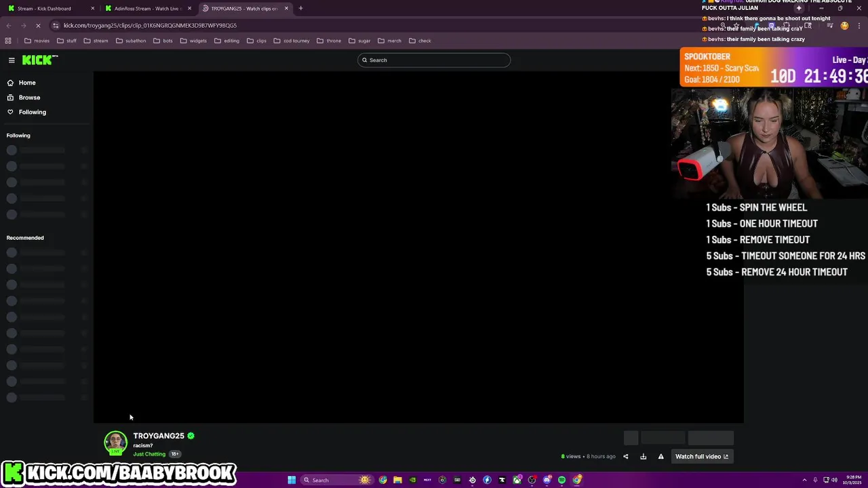
Task: Open volume control in system tray
Action: coord(834,480)
